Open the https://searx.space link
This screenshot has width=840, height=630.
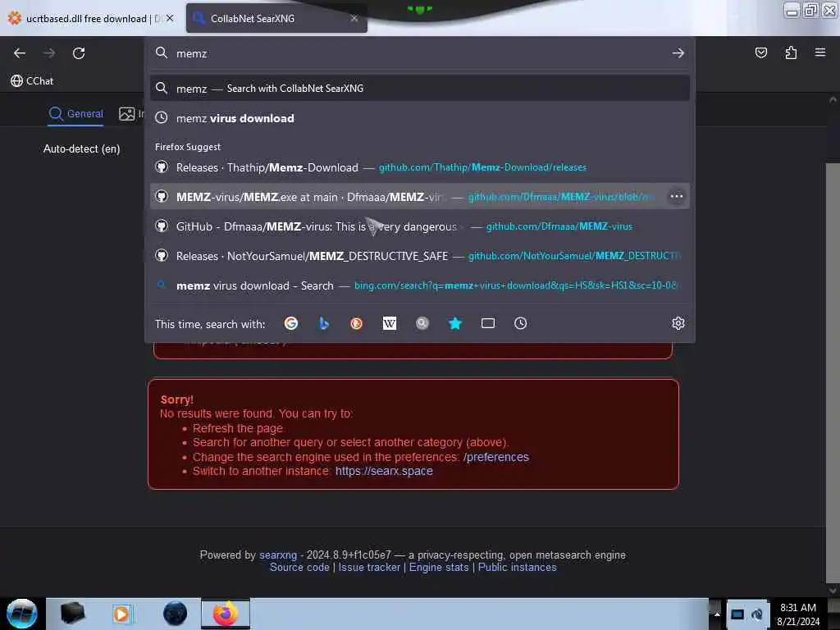tap(384, 471)
